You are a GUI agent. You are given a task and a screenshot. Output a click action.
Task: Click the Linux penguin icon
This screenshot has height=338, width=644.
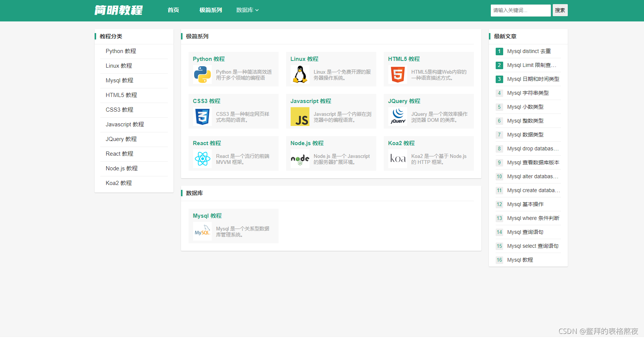[300, 74]
